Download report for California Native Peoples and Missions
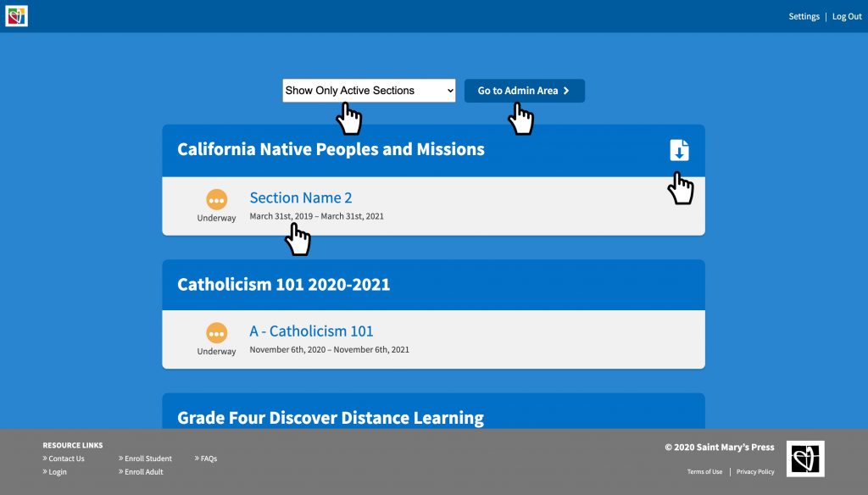This screenshot has height=495, width=868. pos(679,150)
